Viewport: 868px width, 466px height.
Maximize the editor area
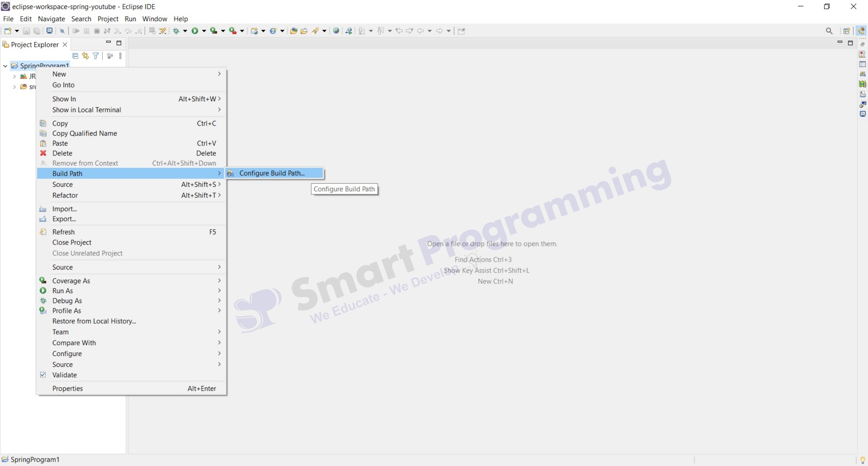pos(850,43)
